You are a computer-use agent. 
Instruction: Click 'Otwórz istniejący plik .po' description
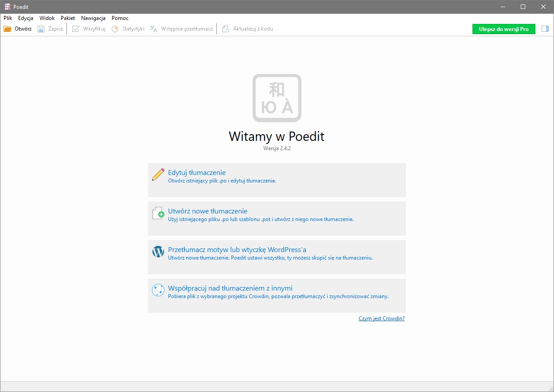click(222, 181)
